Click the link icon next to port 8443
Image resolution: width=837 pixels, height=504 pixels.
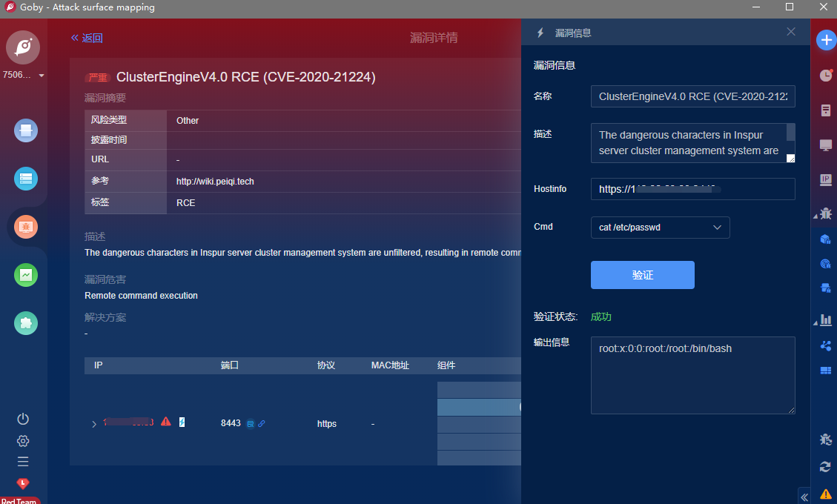262,424
